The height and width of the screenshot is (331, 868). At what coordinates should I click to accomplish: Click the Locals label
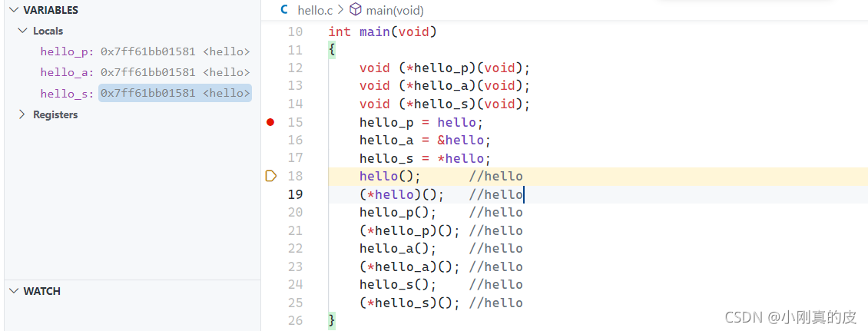pos(48,31)
